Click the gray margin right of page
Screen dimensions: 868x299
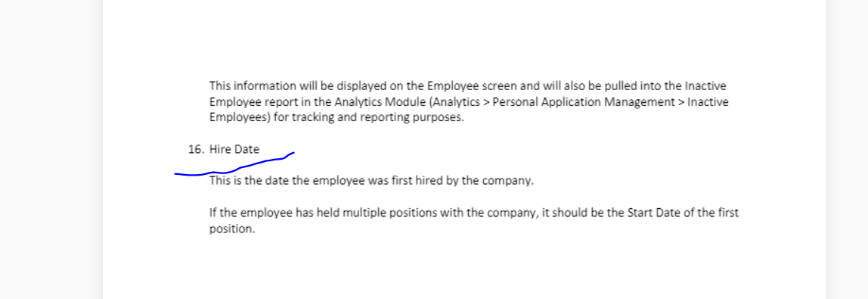tap(847, 150)
